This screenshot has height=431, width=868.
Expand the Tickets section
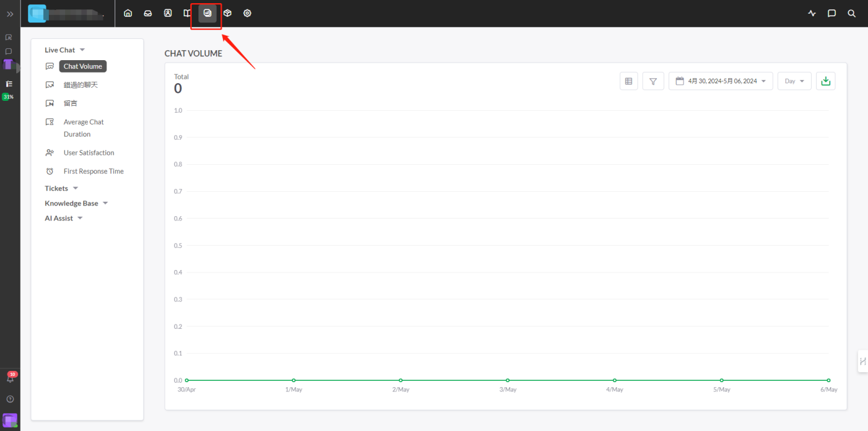point(61,188)
